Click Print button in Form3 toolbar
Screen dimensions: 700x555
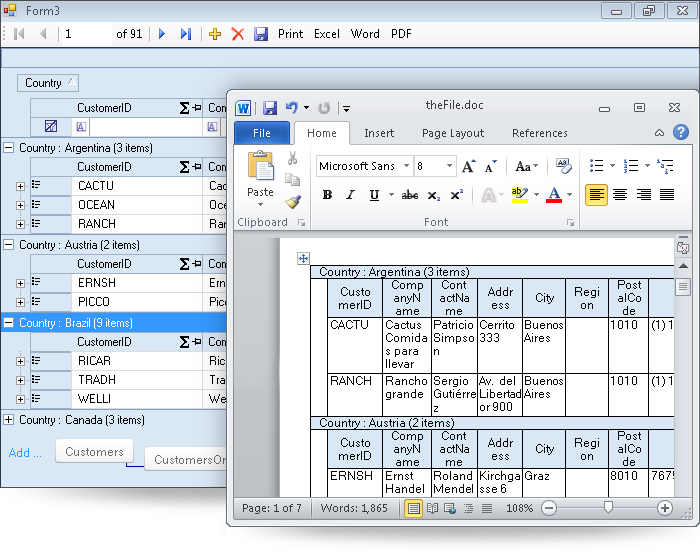click(x=290, y=34)
